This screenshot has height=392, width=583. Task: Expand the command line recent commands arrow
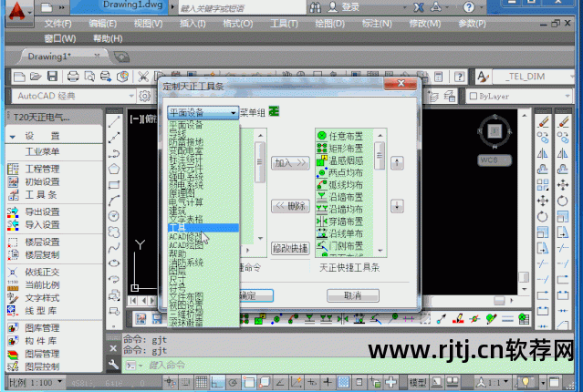[x=141, y=366]
